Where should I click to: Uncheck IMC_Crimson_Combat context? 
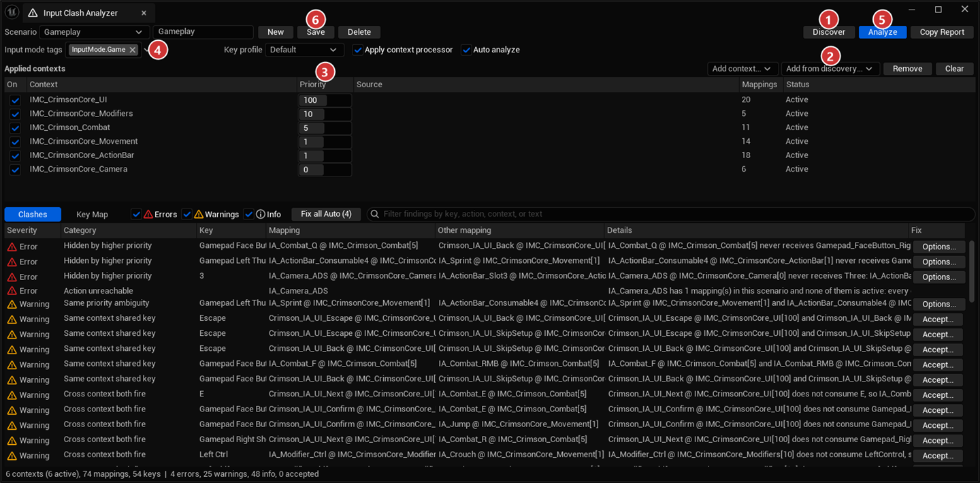[x=15, y=128]
